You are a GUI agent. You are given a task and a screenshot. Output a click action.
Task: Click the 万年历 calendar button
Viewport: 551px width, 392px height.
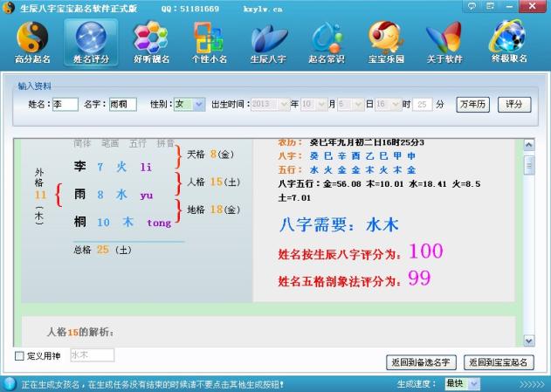click(x=473, y=104)
